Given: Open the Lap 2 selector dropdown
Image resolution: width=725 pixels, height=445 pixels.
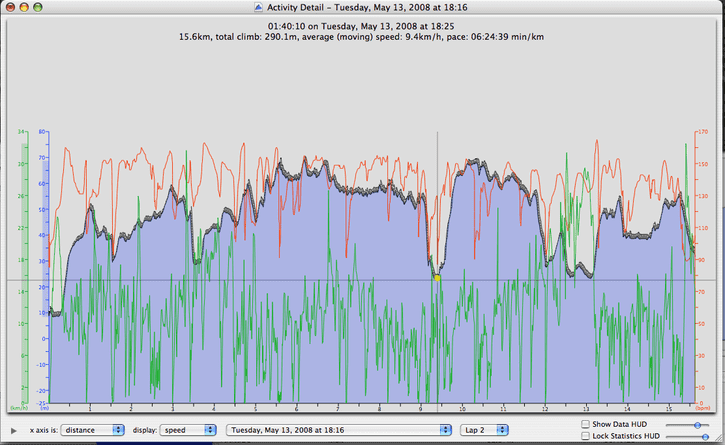Looking at the screenshot, I should click(x=484, y=430).
